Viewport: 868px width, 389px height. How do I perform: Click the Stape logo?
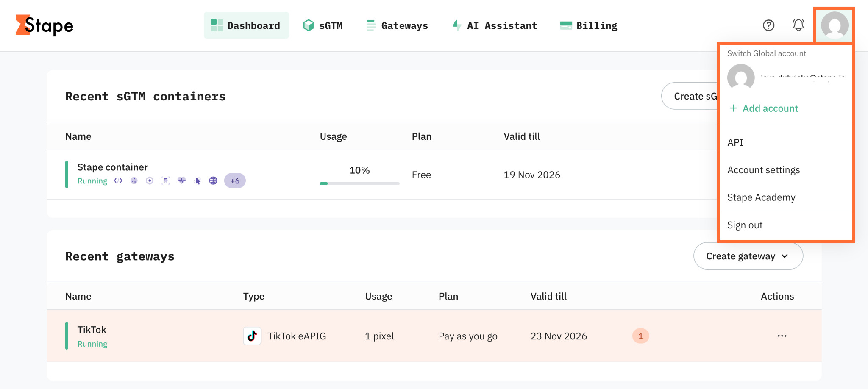(x=45, y=25)
